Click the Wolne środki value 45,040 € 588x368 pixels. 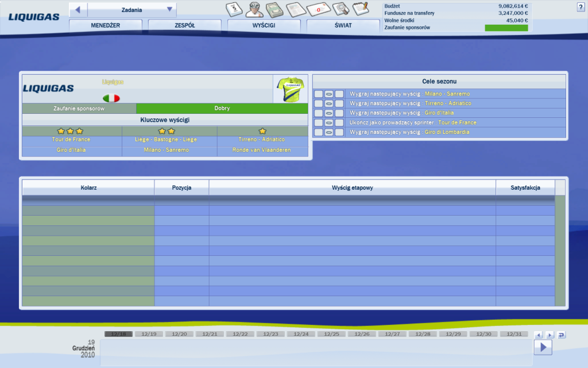pyautogui.click(x=517, y=20)
